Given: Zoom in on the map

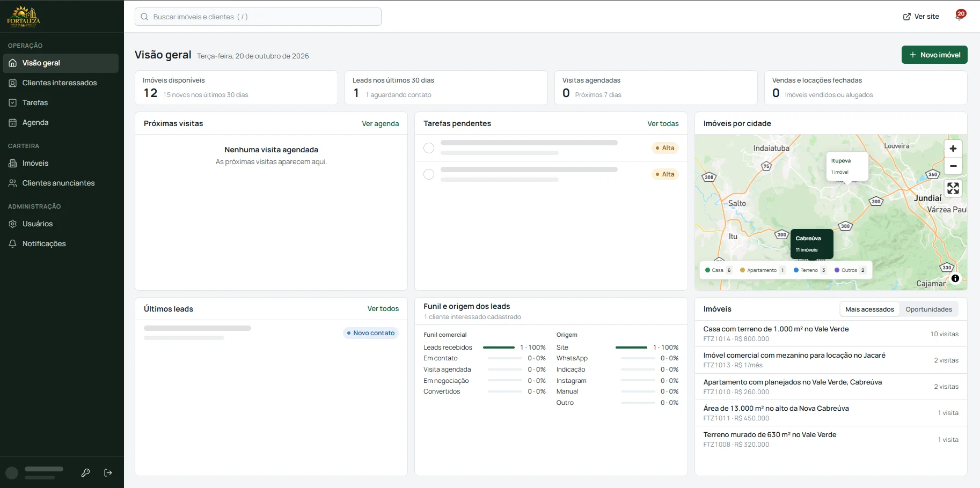Looking at the screenshot, I should pos(953,149).
